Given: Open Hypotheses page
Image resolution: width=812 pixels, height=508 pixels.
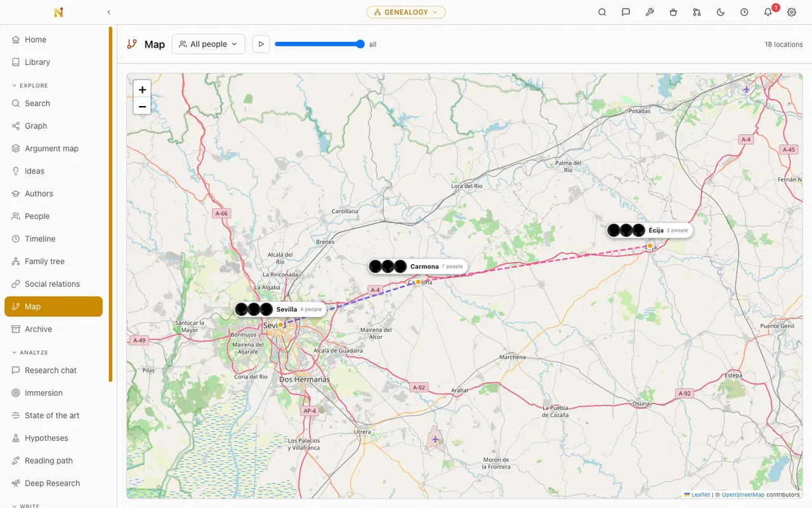Looking at the screenshot, I should (x=53, y=438).
